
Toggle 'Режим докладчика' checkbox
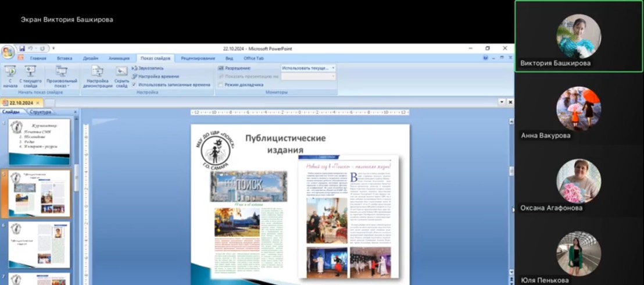[x=220, y=85]
